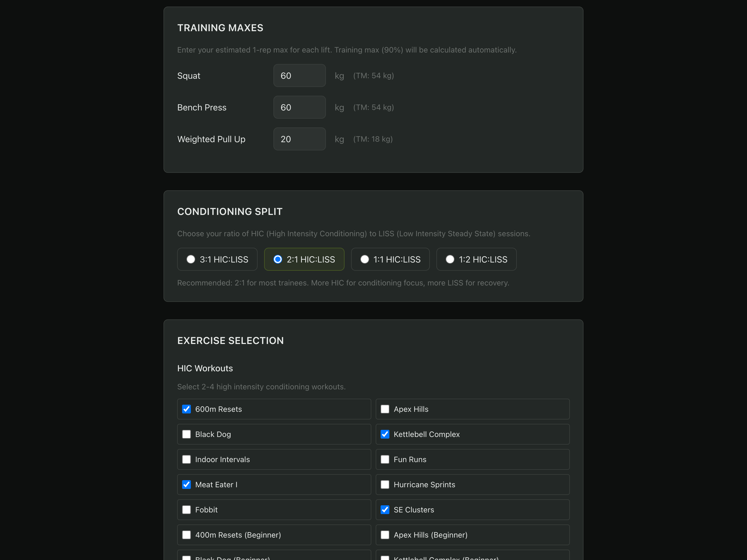This screenshot has height=560, width=747.
Task: Pick the 1:2 HIC:LISS ratio
Action: pyautogui.click(x=450, y=259)
